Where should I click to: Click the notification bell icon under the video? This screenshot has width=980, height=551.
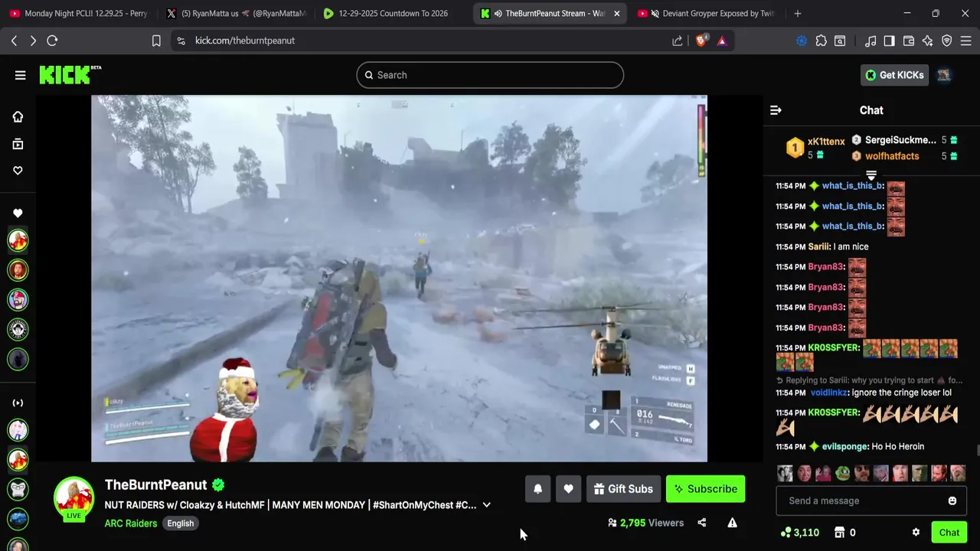tap(537, 489)
